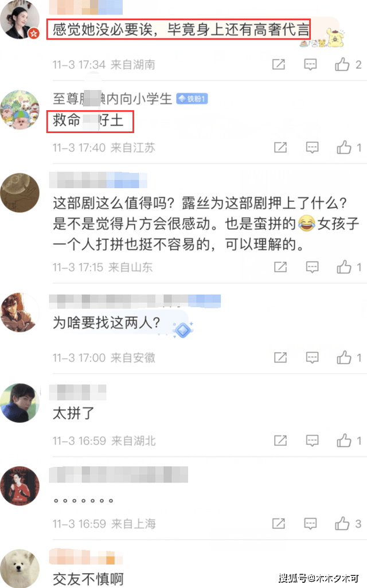This screenshot has width=367, height=588.
Task: Share the 太拼了 comment from 湖北
Action: coord(280,440)
